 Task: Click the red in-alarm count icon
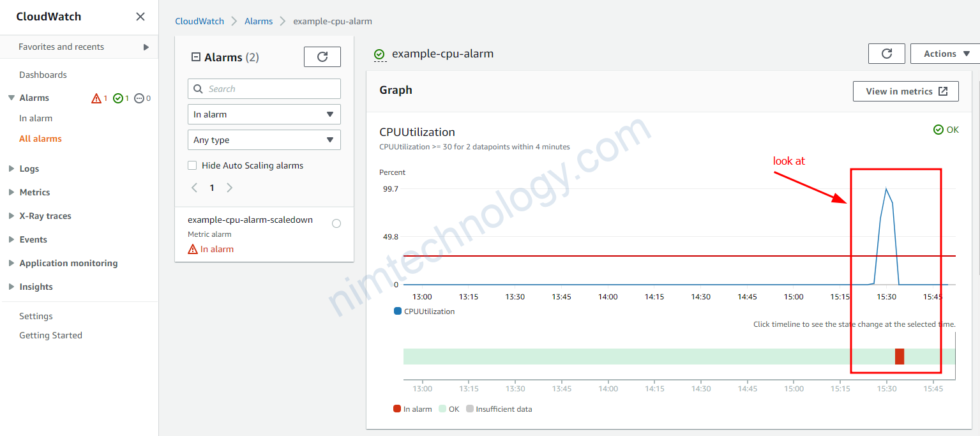(96, 98)
